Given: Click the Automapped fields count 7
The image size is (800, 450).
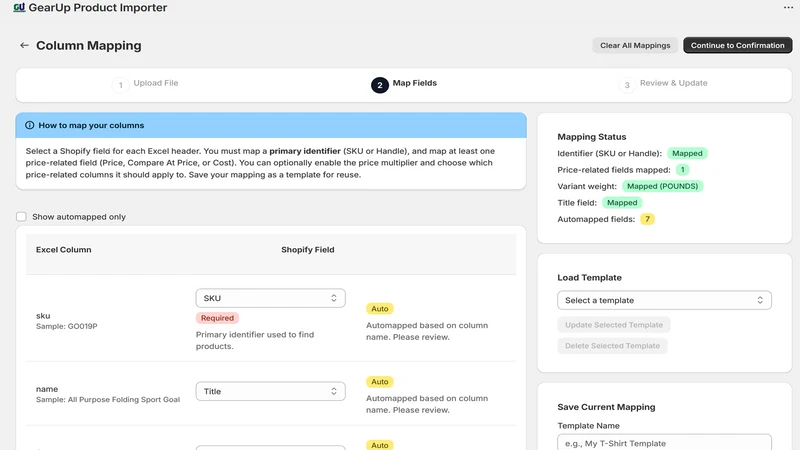Looking at the screenshot, I should point(647,219).
